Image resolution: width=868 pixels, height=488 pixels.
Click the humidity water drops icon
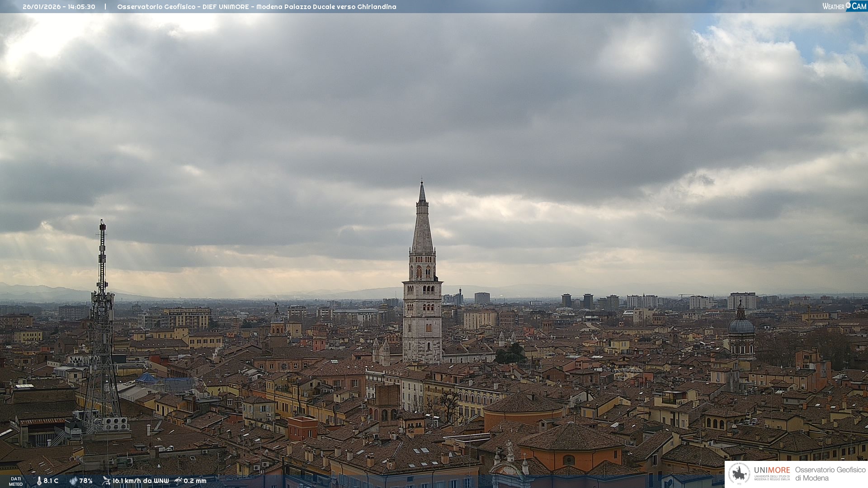(x=73, y=481)
